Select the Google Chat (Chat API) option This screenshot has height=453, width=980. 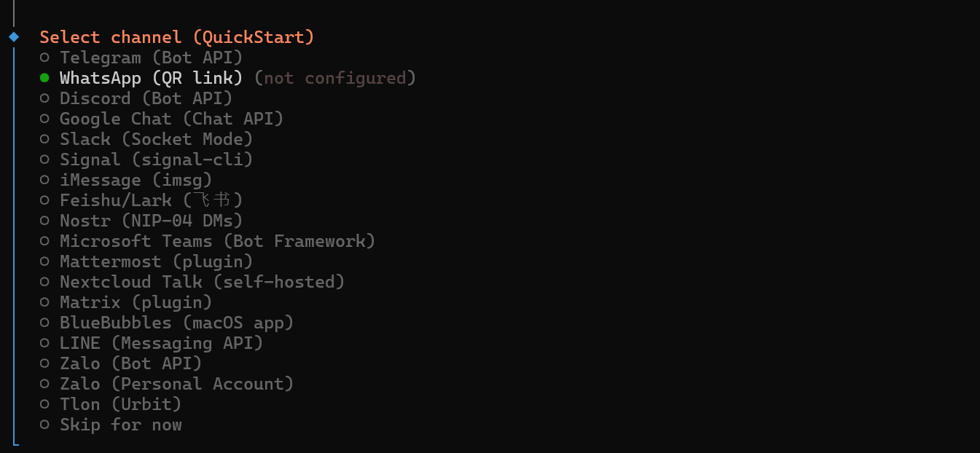(171, 119)
